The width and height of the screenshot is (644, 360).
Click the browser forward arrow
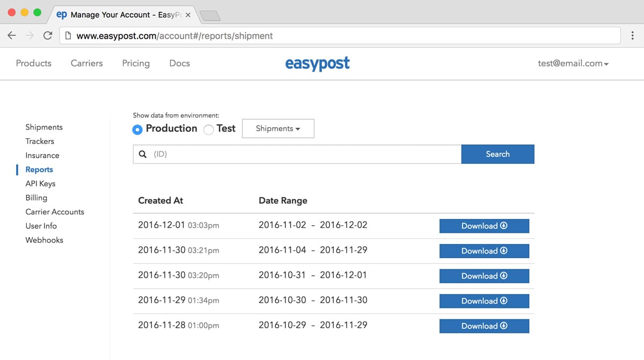click(30, 36)
